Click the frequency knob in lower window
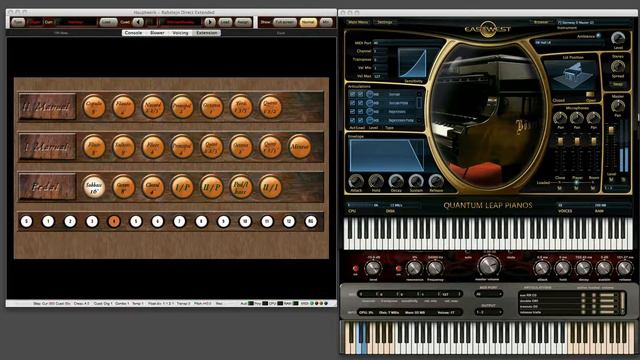Viewport: 640px width, 360px height. coord(435,268)
